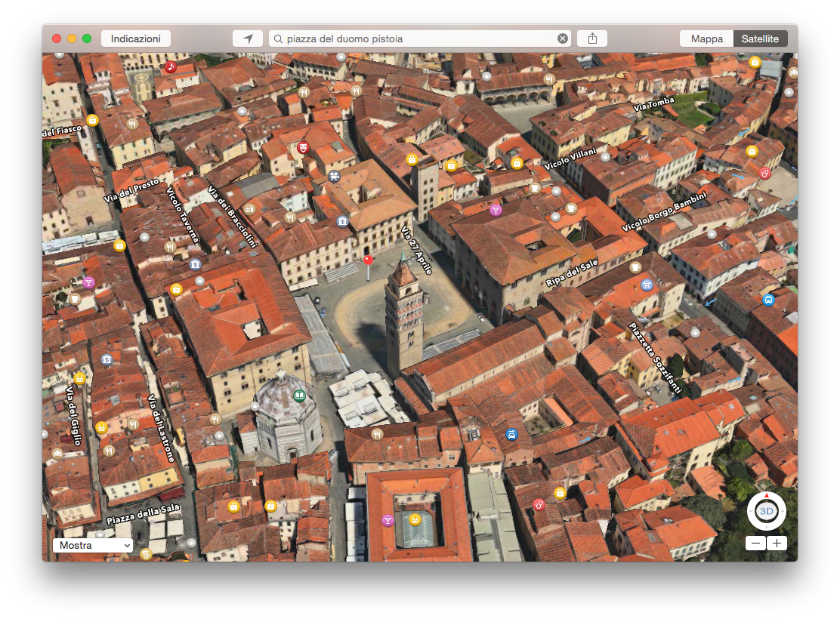840x622 pixels.
Task: Click the Piazza della Sala label
Action: tap(143, 514)
